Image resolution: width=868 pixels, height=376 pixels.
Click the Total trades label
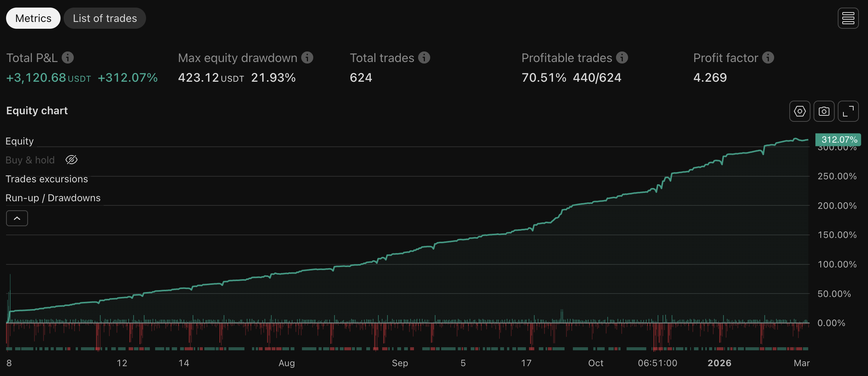pos(382,58)
